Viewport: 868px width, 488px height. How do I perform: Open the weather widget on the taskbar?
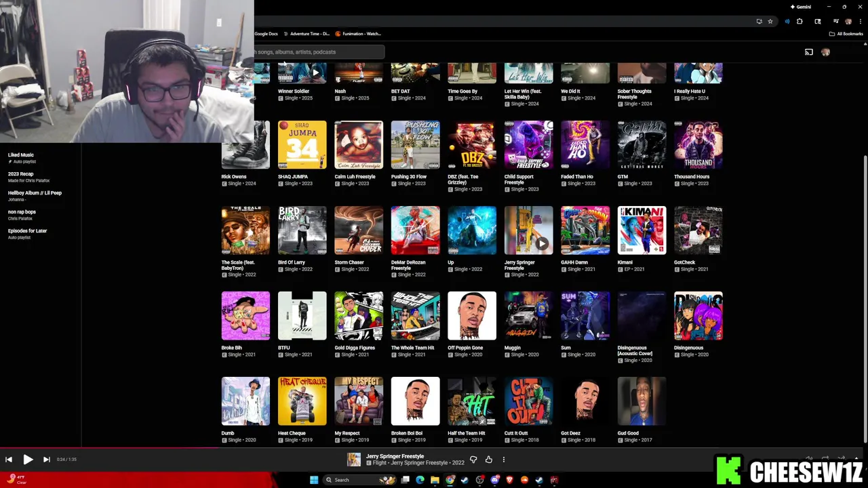tap(17, 480)
